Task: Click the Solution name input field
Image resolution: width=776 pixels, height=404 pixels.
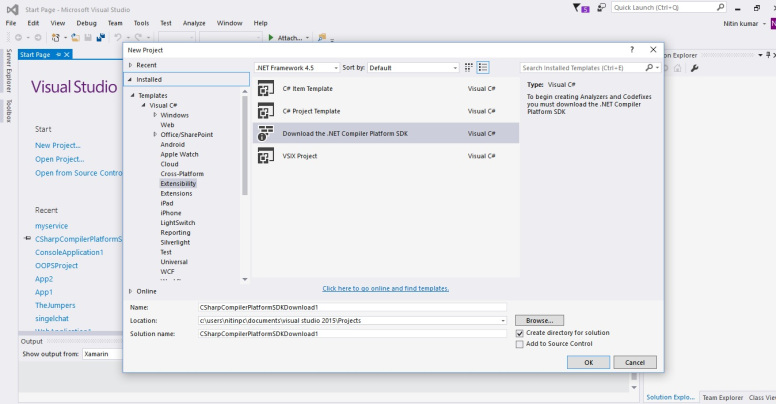Action: tap(352, 334)
